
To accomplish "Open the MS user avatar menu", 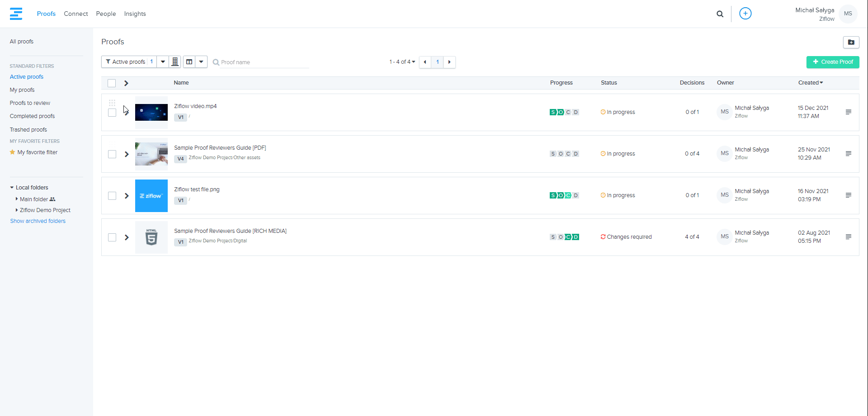I will tap(848, 14).
